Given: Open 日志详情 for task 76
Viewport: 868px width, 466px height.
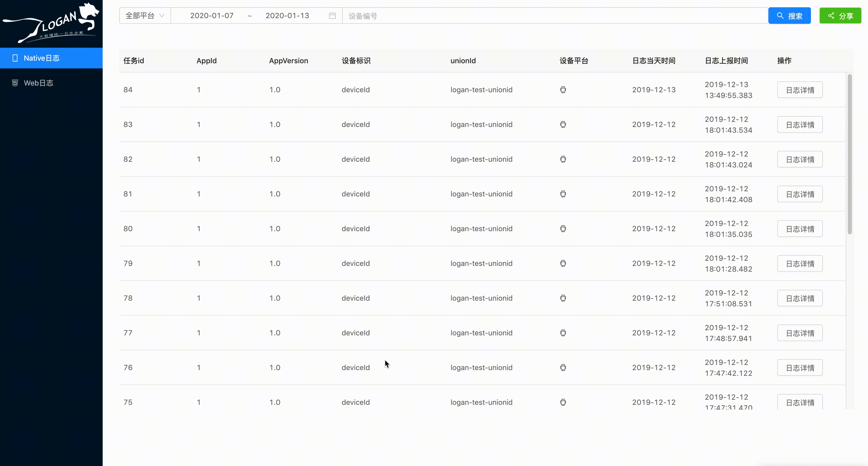Looking at the screenshot, I should pyautogui.click(x=800, y=368).
